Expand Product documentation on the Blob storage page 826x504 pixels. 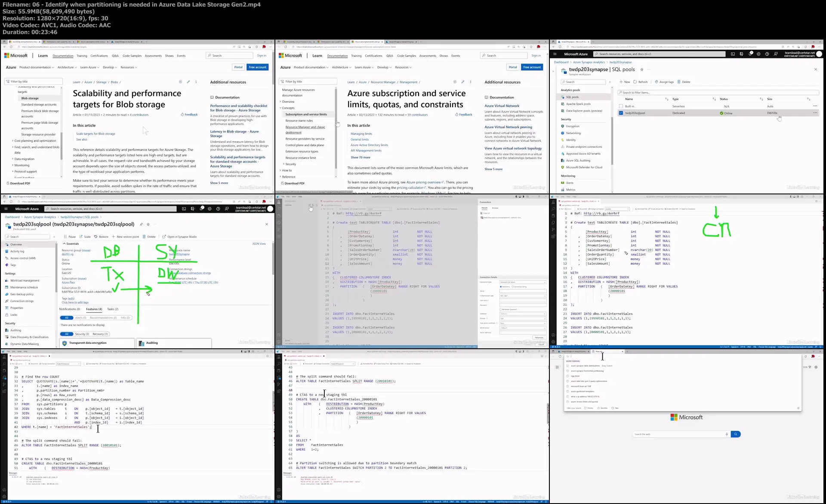[x=37, y=68]
